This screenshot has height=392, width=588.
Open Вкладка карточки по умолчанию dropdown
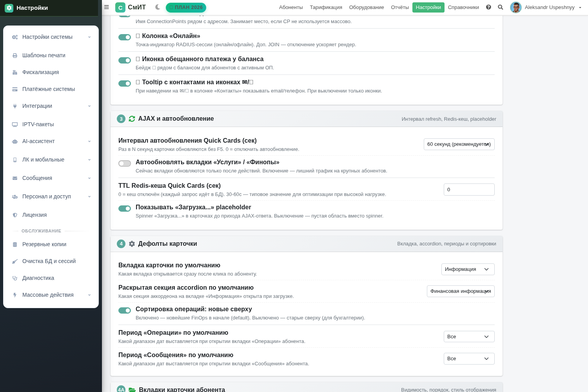468,269
